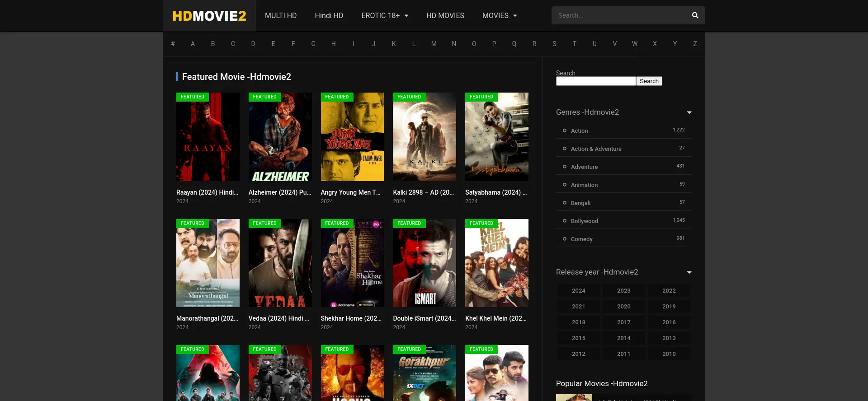Select release year 2010
Viewport: 868px width, 401px height.
[669, 354]
